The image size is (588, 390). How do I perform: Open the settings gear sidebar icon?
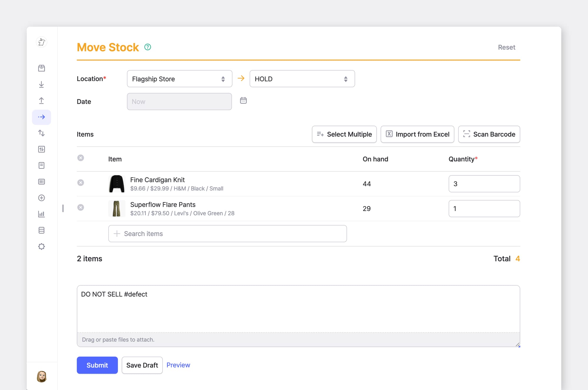click(x=41, y=246)
